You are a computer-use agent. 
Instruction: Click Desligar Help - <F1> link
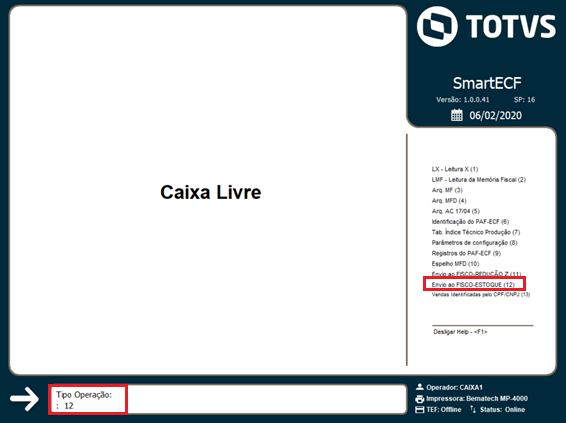pos(460,332)
